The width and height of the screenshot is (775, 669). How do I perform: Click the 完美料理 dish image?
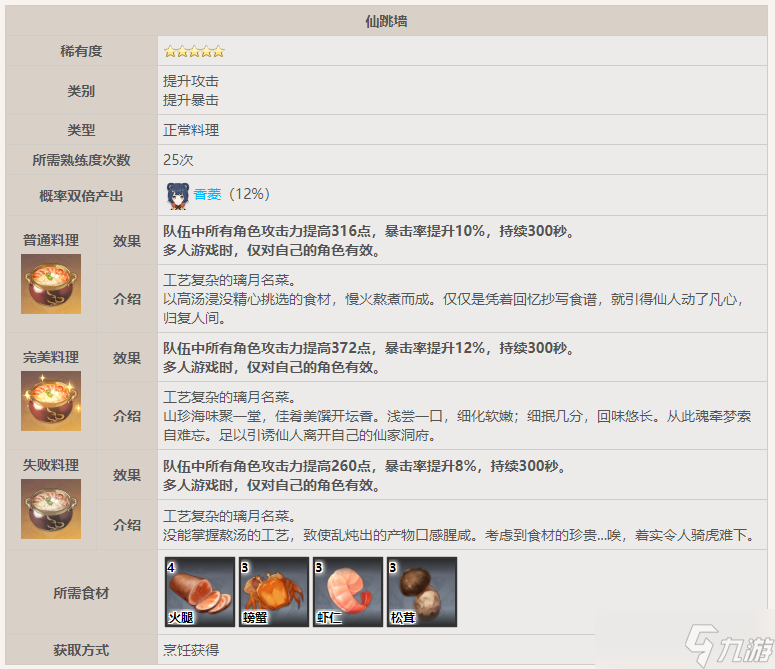coord(51,401)
